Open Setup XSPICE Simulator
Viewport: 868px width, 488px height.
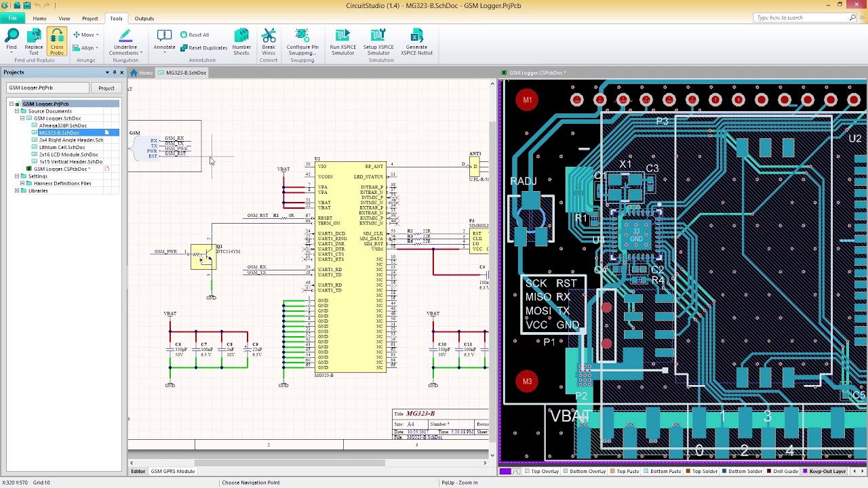[378, 41]
